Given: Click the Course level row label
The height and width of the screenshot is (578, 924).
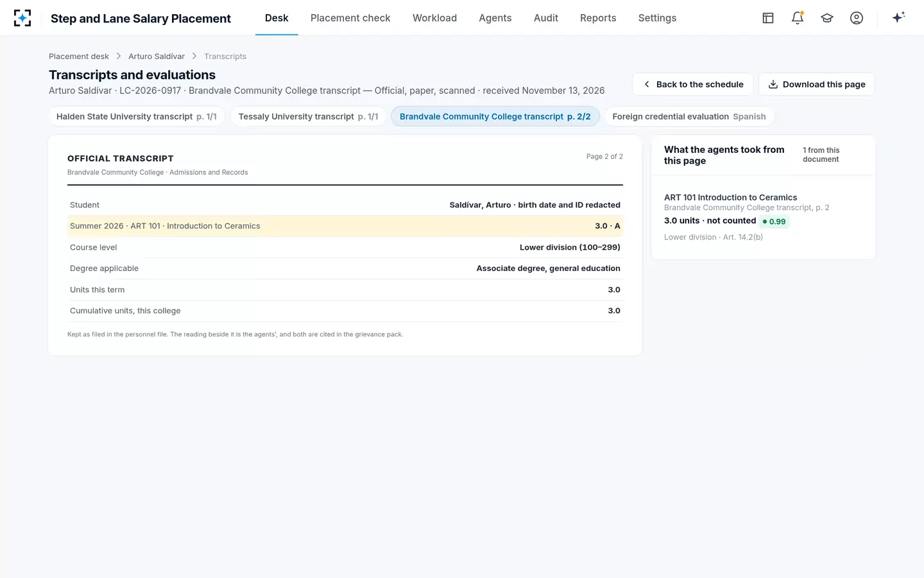Looking at the screenshot, I should [94, 247].
